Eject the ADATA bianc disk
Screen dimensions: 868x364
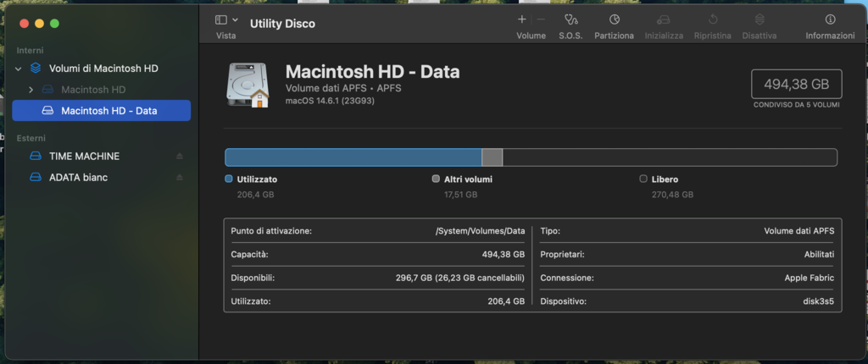[x=180, y=178]
